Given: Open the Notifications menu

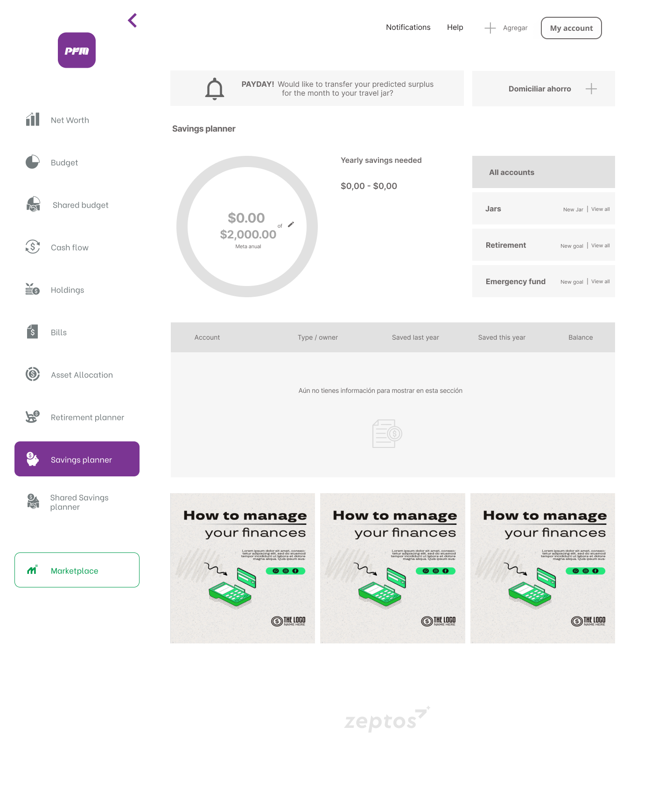Looking at the screenshot, I should click(x=408, y=28).
